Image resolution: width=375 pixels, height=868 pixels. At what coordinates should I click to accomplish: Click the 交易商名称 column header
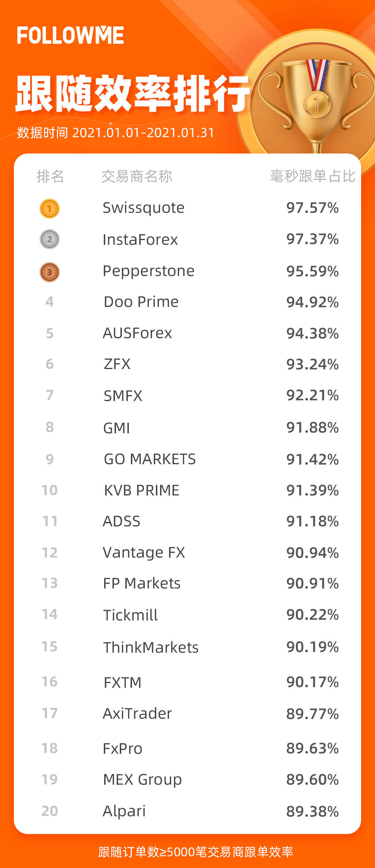point(137,176)
